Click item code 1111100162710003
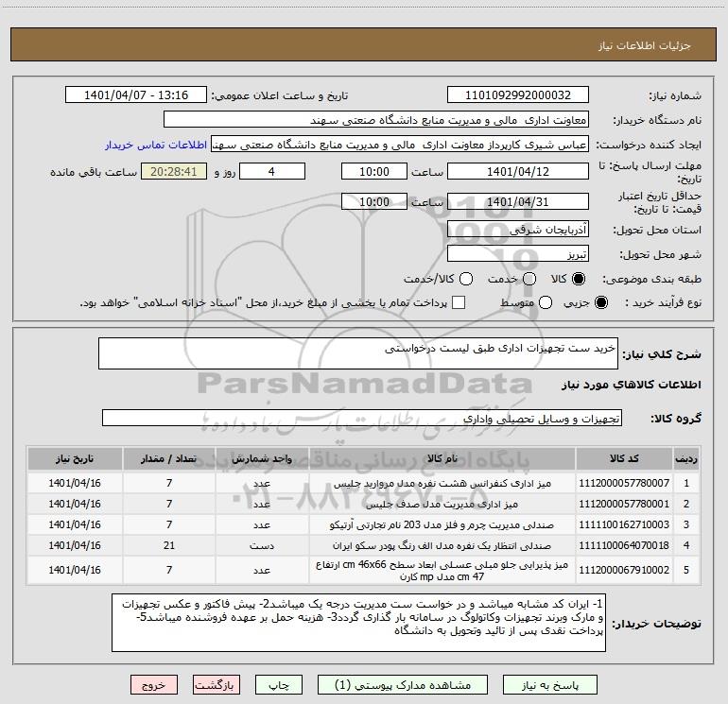Image resolution: width=728 pixels, height=704 pixels. [x=624, y=524]
